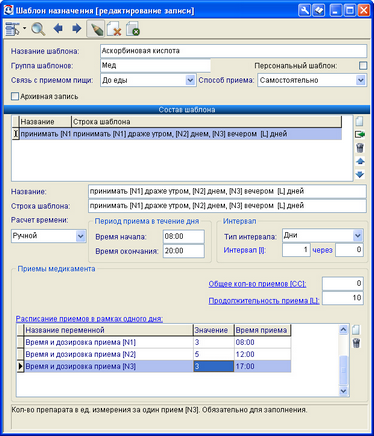Toggle the Персональный шаблон checkbox
The width and height of the screenshot is (374, 436).
[x=363, y=66]
